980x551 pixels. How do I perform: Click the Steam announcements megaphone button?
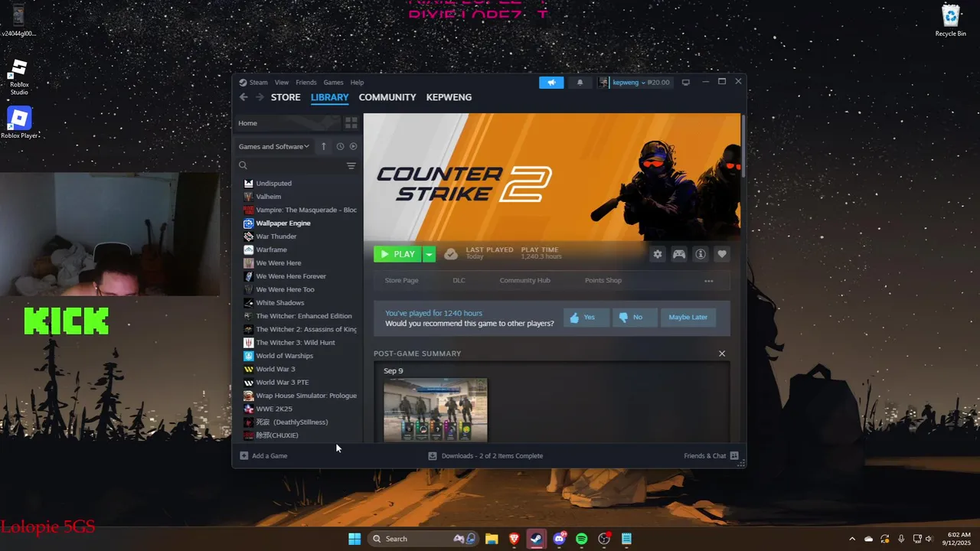[551, 83]
